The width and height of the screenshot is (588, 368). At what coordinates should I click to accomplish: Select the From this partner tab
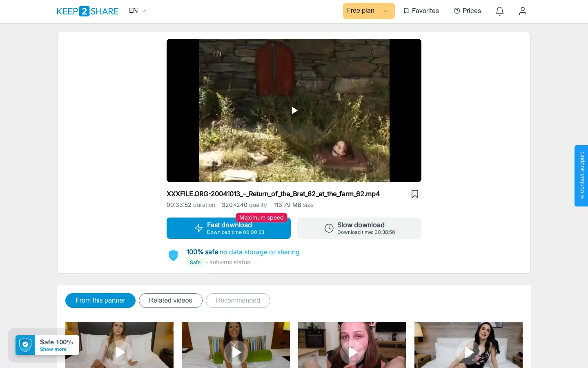(x=100, y=301)
